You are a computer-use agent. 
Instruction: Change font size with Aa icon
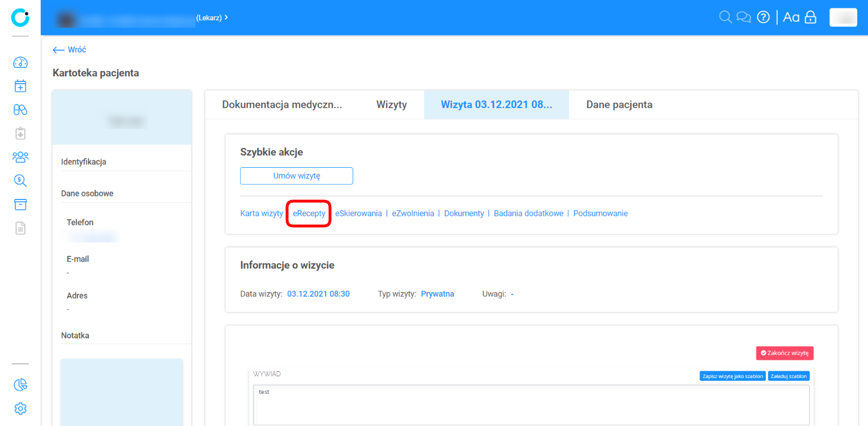(791, 18)
